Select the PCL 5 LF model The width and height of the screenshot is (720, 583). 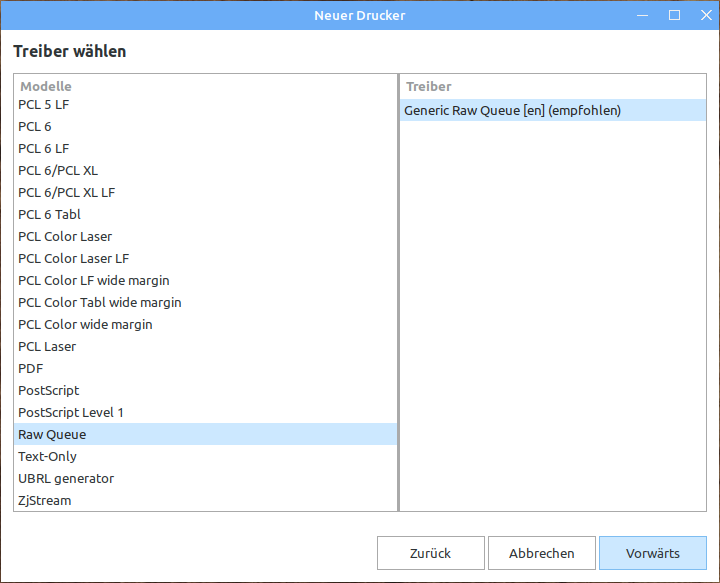coord(44,104)
